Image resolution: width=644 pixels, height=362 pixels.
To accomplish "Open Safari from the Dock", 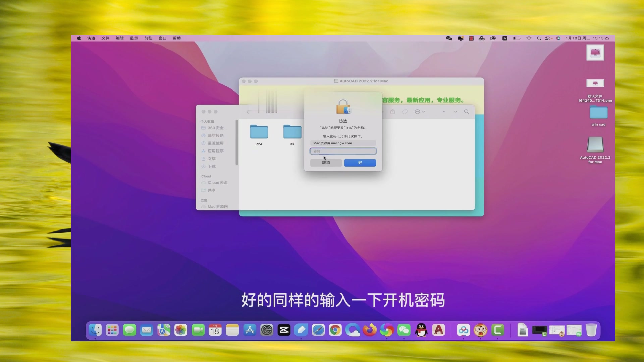I will pyautogui.click(x=318, y=330).
